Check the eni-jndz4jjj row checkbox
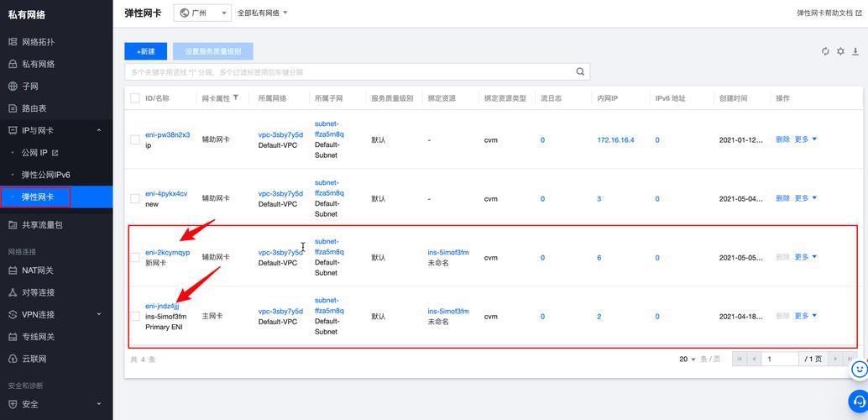Screen dimensions: 868x420 pyautogui.click(x=135, y=317)
